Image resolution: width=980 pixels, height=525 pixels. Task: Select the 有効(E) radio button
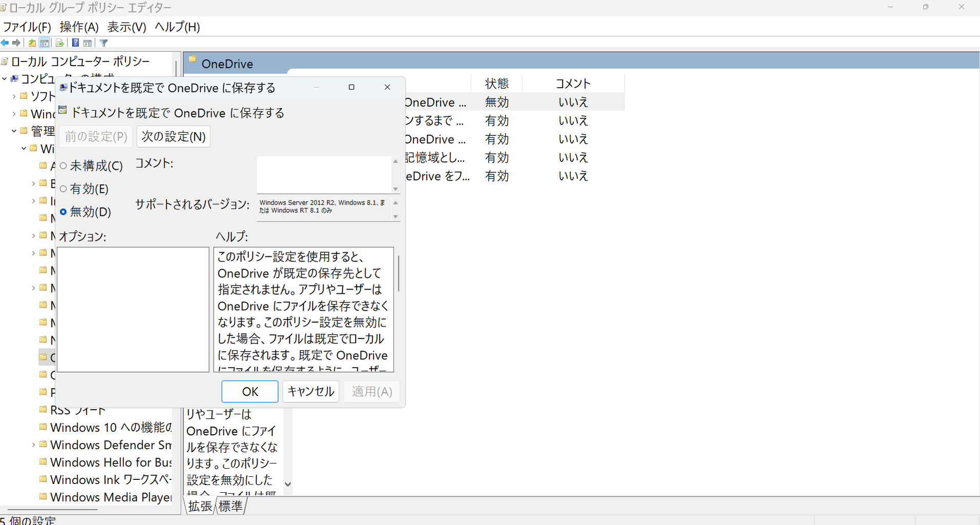(64, 189)
